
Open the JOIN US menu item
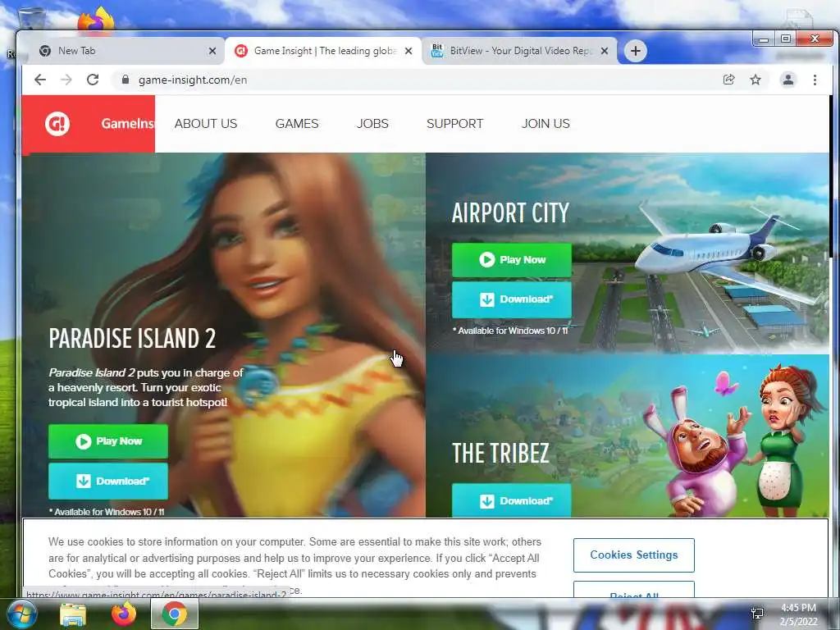546,124
